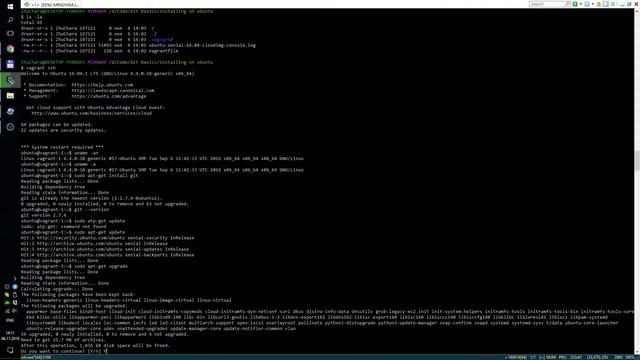Click the https://help.ubuntu.com documentation URL
The height and width of the screenshot is (360, 640).
coord(102,85)
